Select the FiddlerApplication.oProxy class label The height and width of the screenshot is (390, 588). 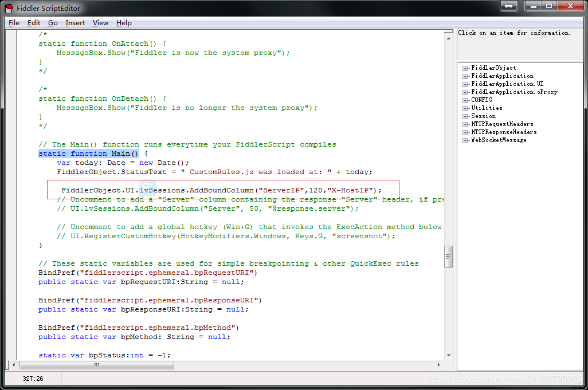(514, 92)
